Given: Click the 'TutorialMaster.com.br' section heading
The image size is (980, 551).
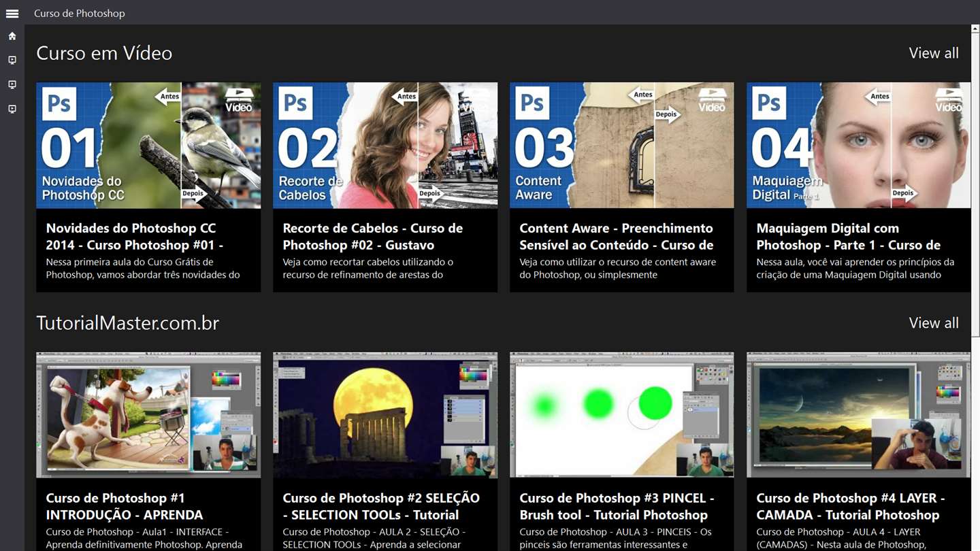Looking at the screenshot, I should 128,323.
